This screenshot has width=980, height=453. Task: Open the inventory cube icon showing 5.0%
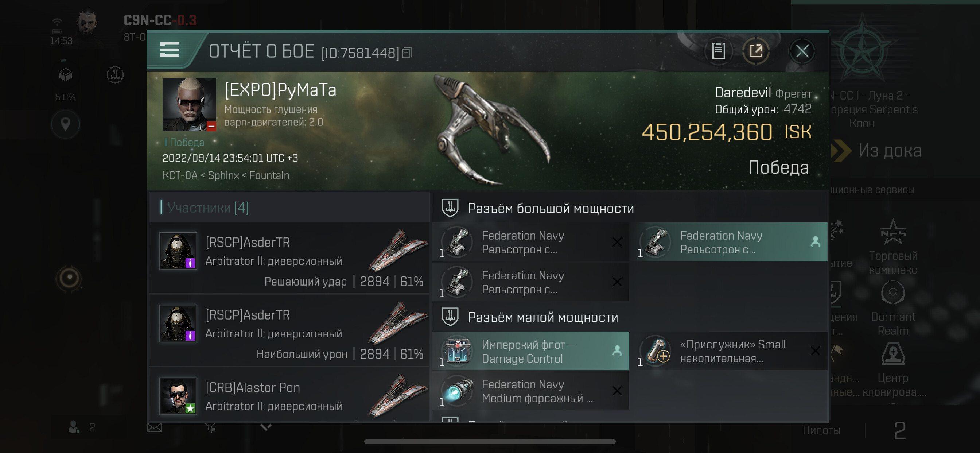tap(65, 75)
